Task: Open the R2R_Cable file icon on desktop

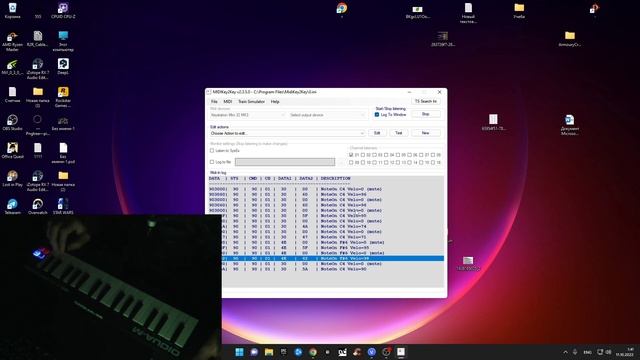Action: coord(38,39)
